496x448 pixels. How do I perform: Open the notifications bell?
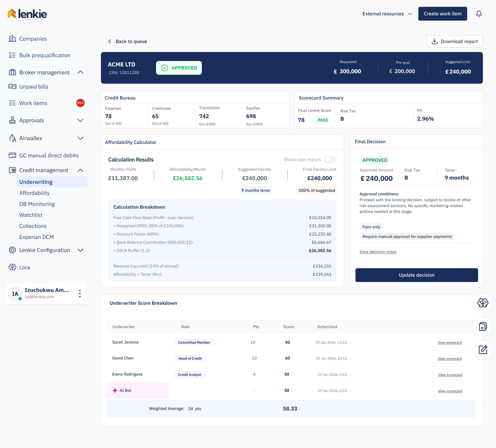point(479,14)
